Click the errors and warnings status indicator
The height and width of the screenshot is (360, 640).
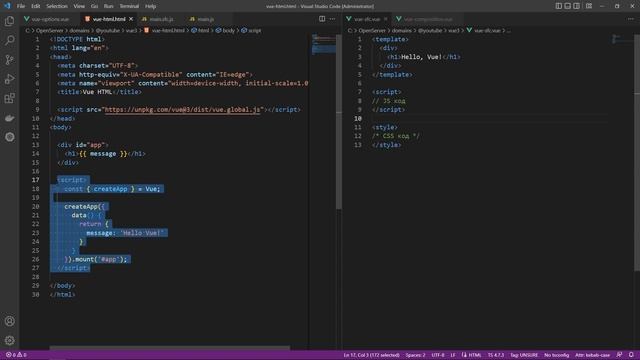[16, 355]
